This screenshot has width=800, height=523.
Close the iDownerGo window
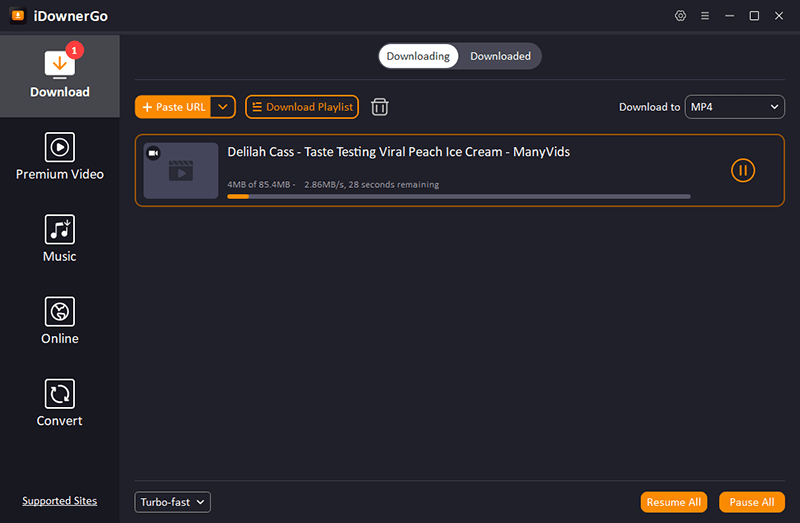click(x=779, y=16)
